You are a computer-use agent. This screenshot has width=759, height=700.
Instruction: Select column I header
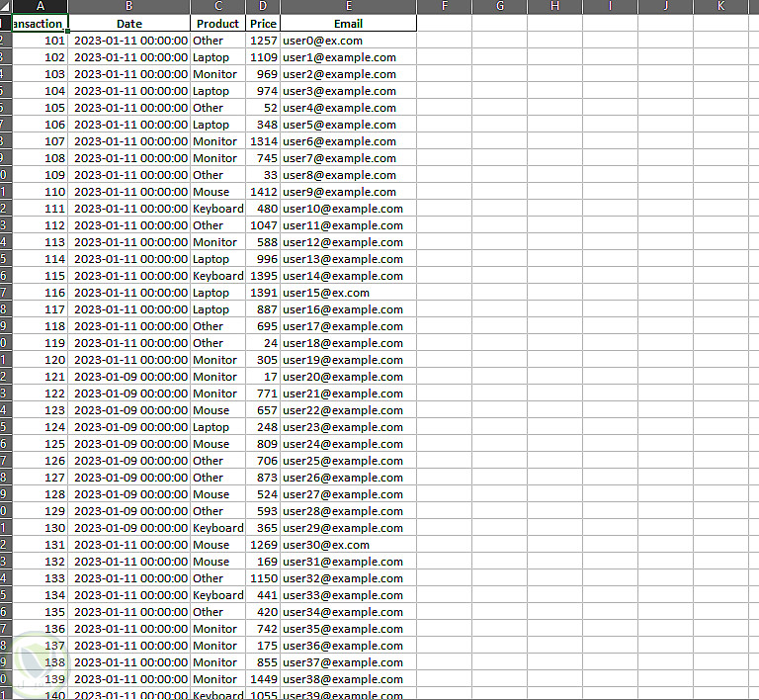[x=610, y=6]
